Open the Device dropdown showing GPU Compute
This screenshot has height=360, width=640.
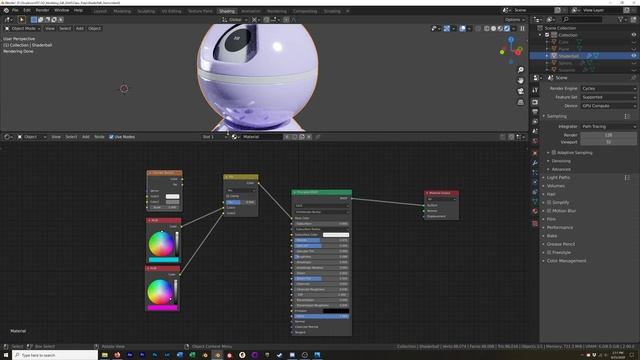(x=609, y=106)
